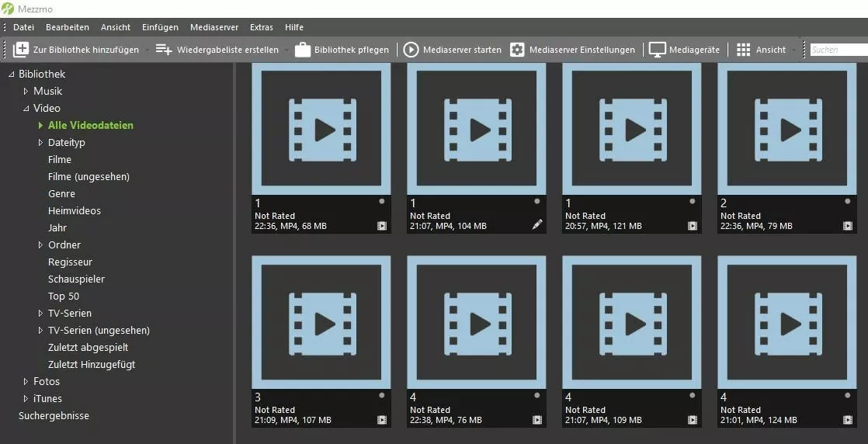Collapse the Bibliothek tree node arrow

[11, 75]
